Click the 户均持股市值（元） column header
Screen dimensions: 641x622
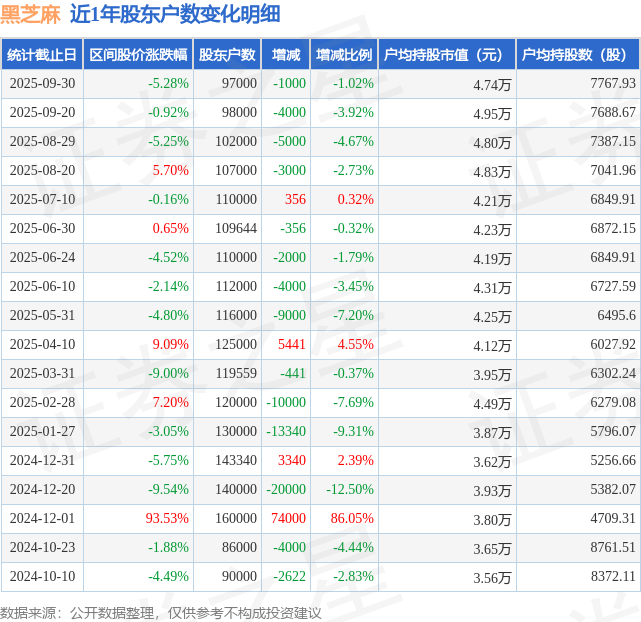[447, 55]
